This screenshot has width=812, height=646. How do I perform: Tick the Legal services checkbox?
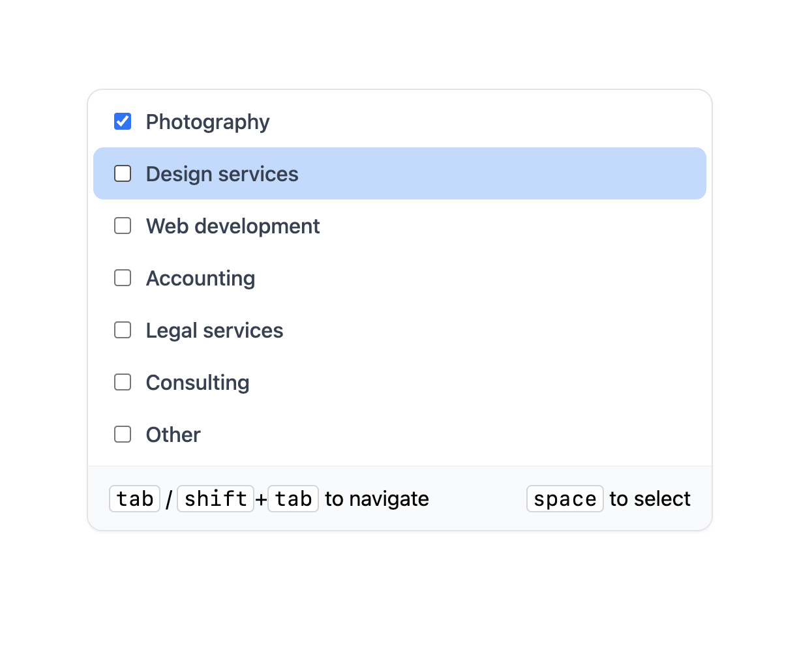(x=123, y=330)
